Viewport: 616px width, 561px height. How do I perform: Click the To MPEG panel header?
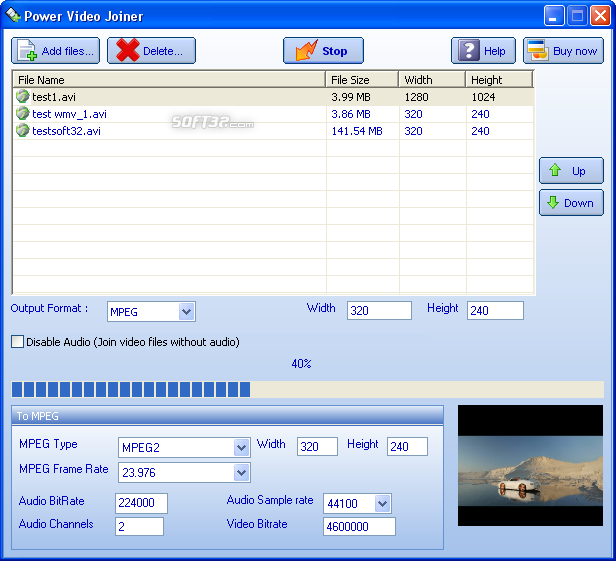pos(227,415)
